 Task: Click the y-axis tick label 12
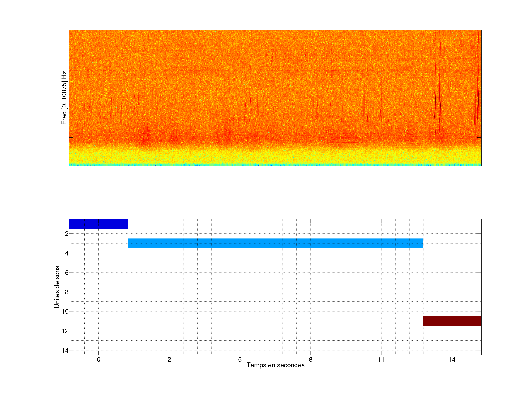65,331
